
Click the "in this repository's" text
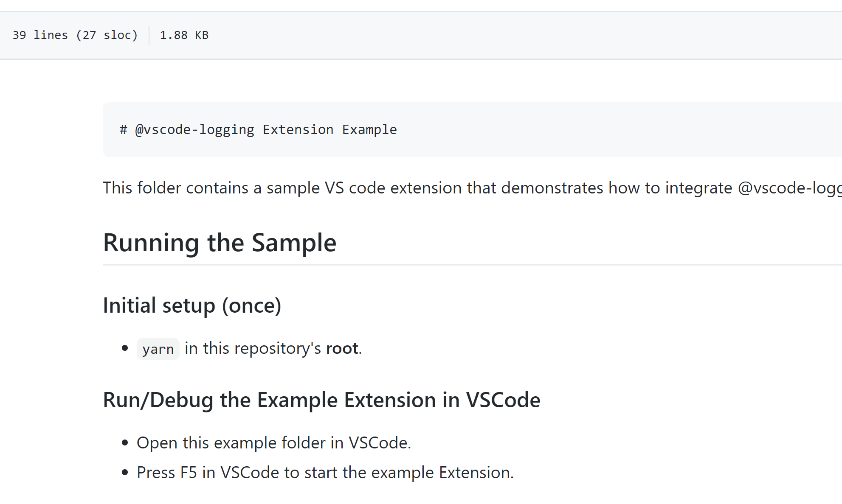(253, 348)
